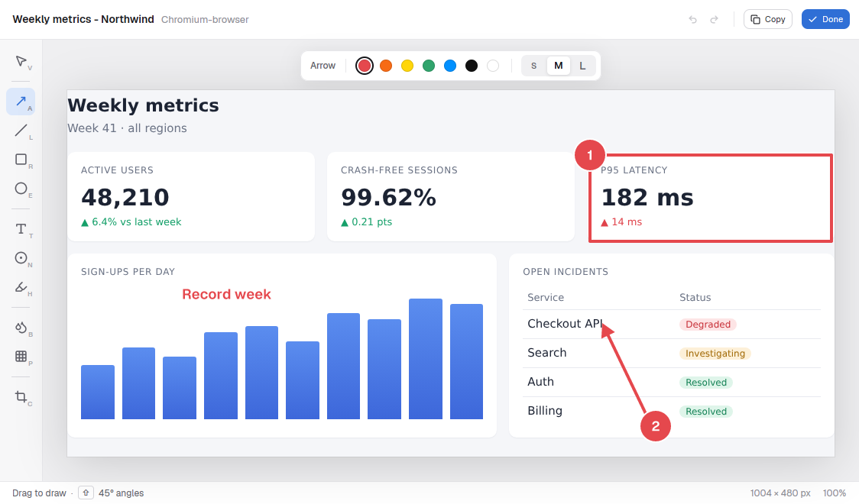Choose the Numbered marker tool
Image resolution: width=859 pixels, height=504 pixels.
tap(21, 258)
